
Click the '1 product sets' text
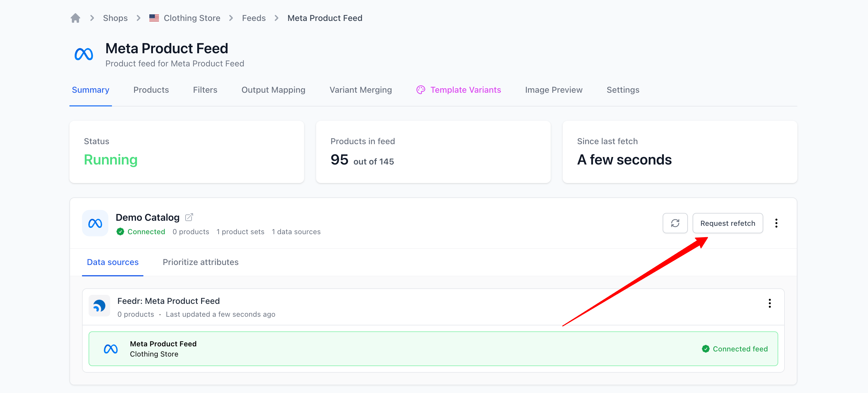click(240, 232)
